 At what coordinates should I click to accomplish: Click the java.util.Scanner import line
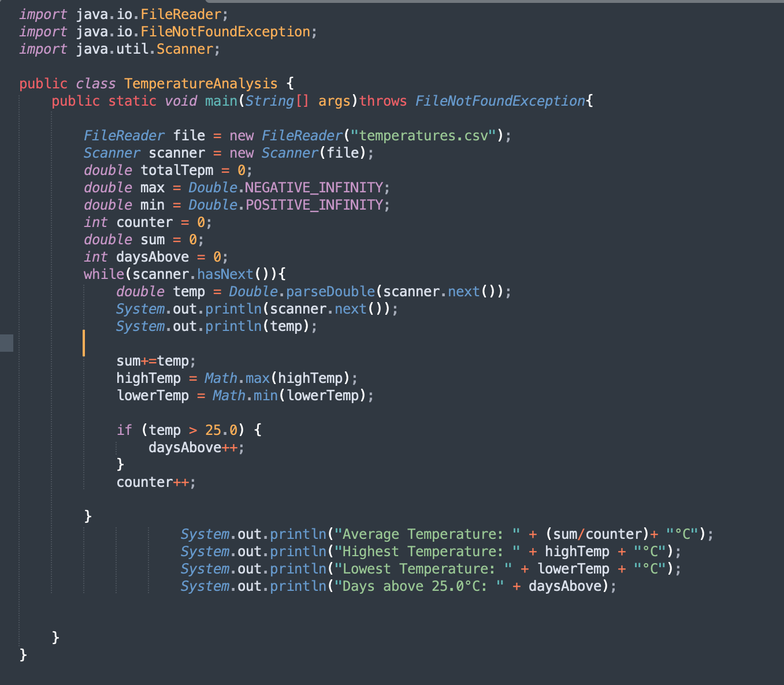120,49
